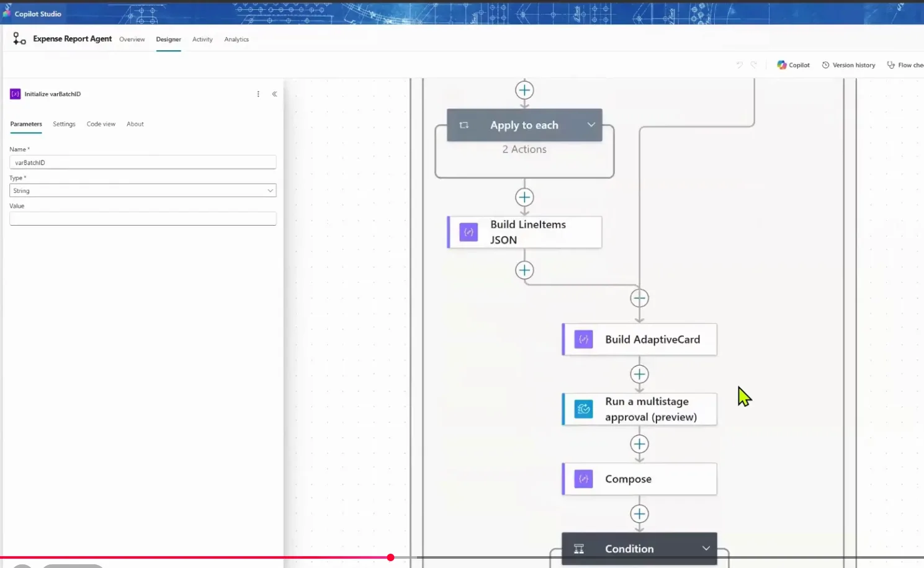Click the Name field containing varBatchID
Image resolution: width=924 pixels, height=568 pixels.
(x=143, y=162)
